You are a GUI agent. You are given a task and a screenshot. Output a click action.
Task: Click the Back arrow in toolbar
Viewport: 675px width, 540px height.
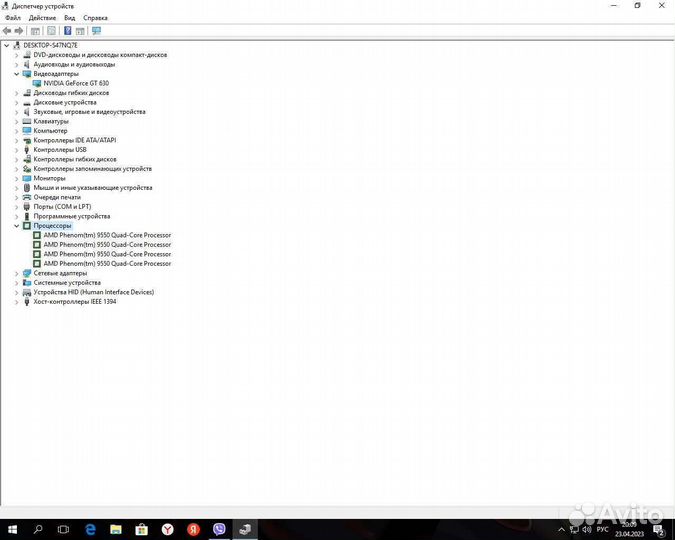pos(7,30)
